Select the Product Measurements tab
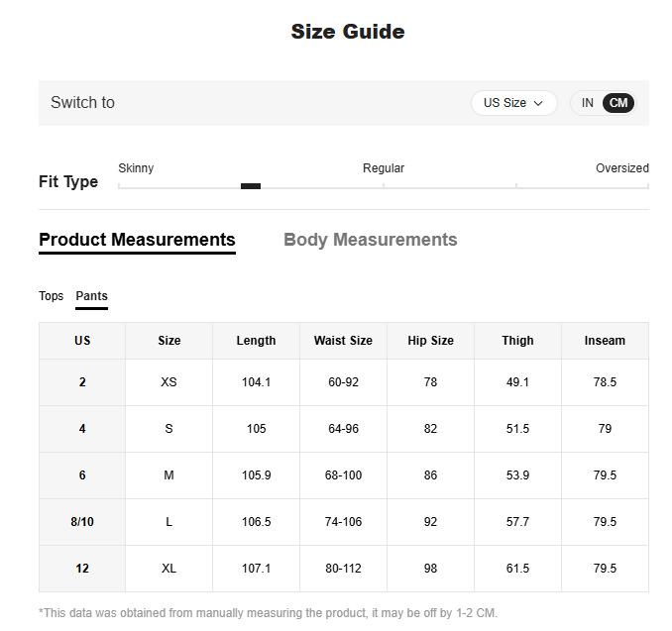672x631 pixels. [137, 240]
